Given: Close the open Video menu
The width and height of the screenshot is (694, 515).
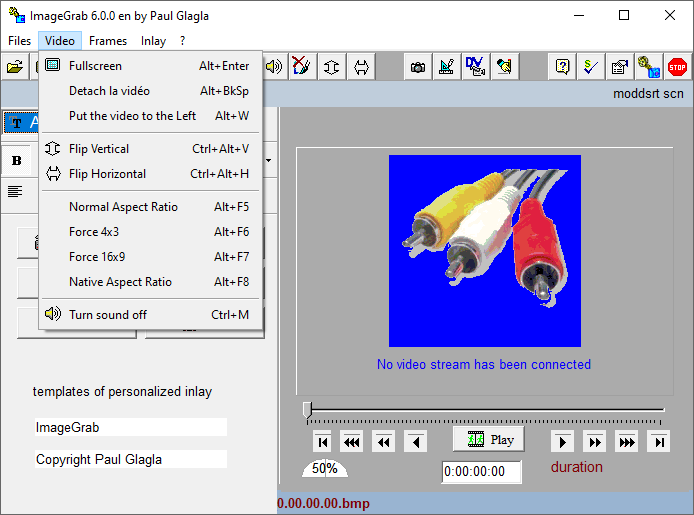Looking at the screenshot, I should point(60,41).
